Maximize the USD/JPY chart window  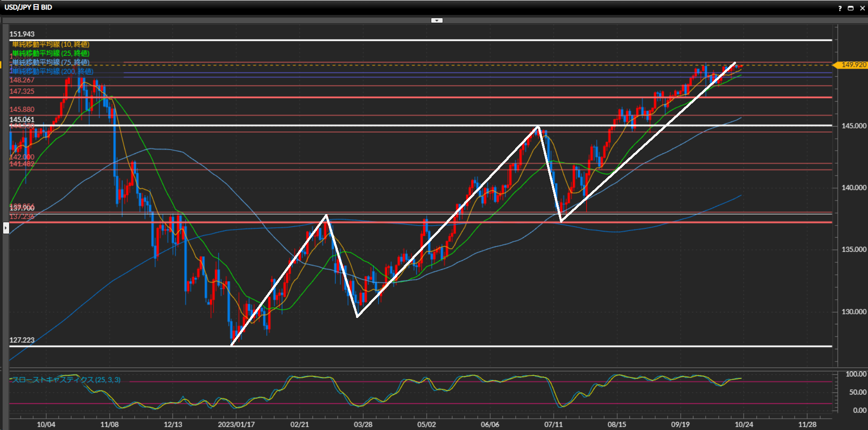[x=851, y=8]
